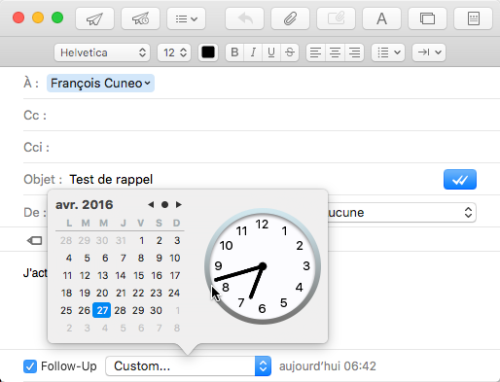
Task: Attach a file using the paperclip icon
Action: click(290, 19)
